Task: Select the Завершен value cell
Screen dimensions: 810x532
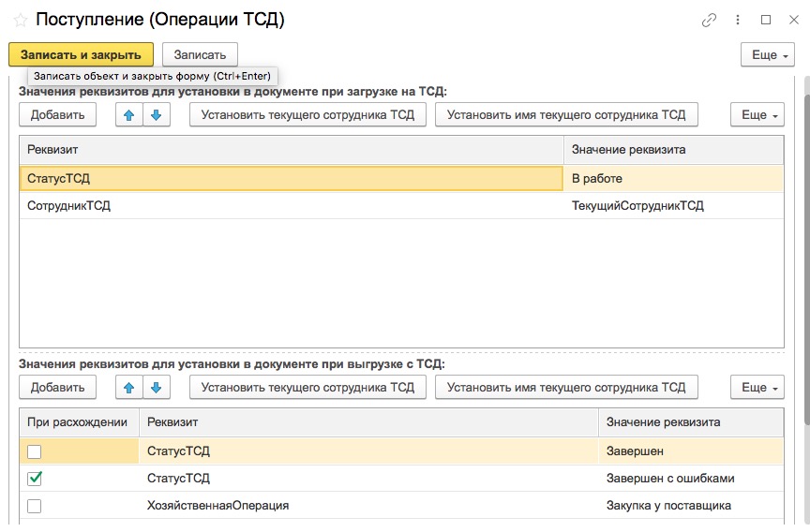Action: (691, 451)
